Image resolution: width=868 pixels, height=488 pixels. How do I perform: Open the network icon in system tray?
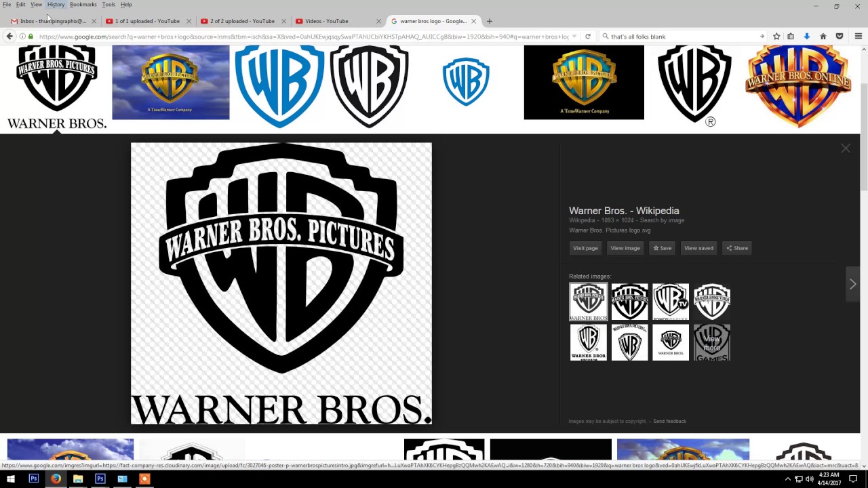[x=799, y=479]
